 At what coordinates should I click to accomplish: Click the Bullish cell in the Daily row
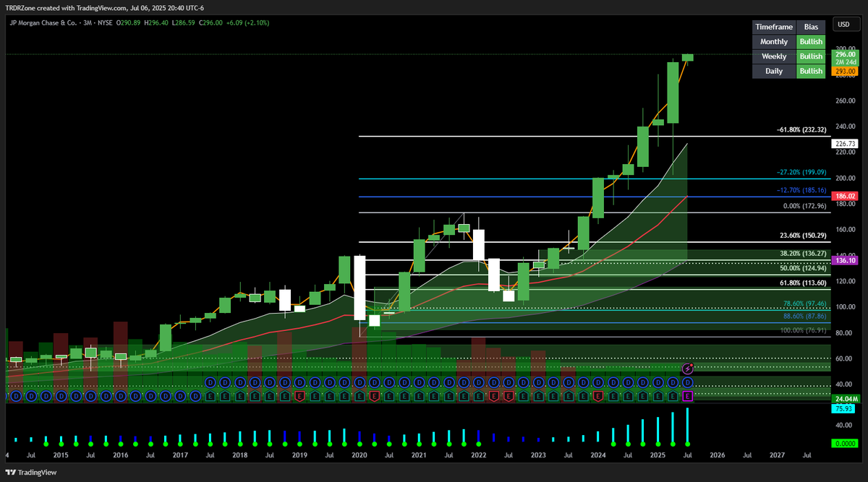pos(811,72)
